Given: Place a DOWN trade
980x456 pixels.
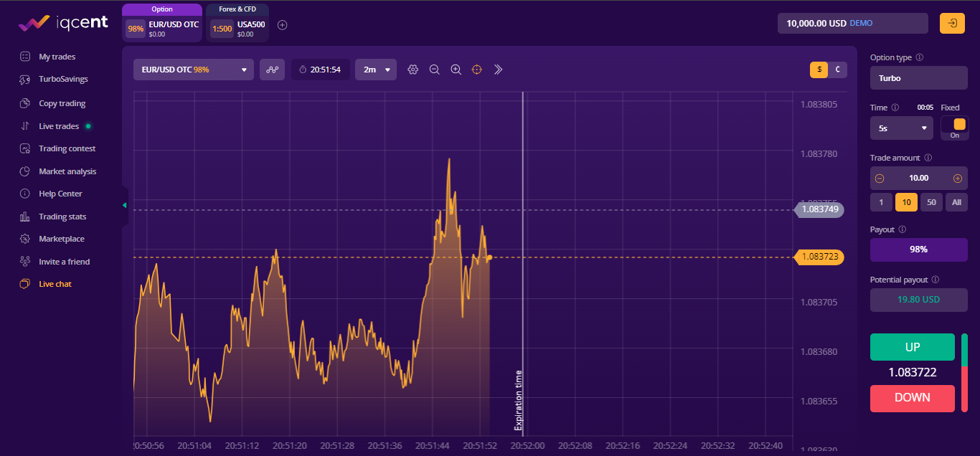Looking at the screenshot, I should [x=913, y=398].
